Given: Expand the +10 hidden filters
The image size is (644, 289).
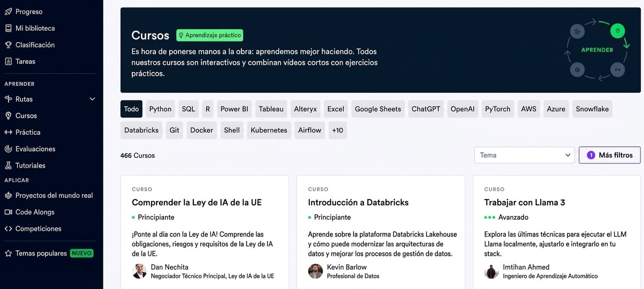Looking at the screenshot, I should click(x=338, y=130).
